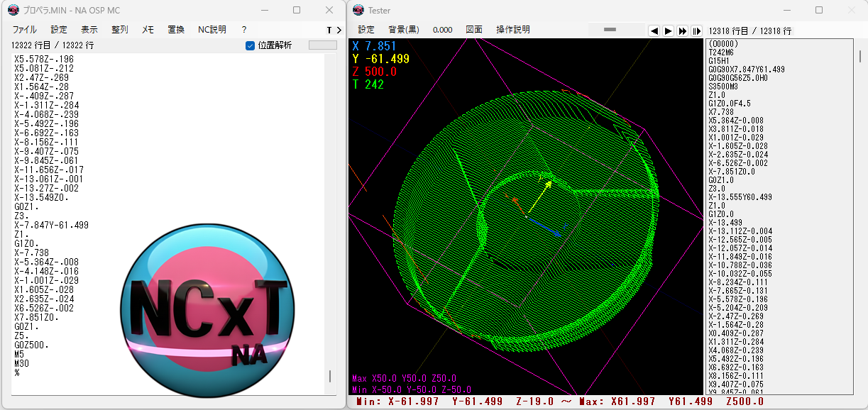This screenshot has height=410, width=868.
Task: Click the T icon in the editor menu bar
Action: 329,30
